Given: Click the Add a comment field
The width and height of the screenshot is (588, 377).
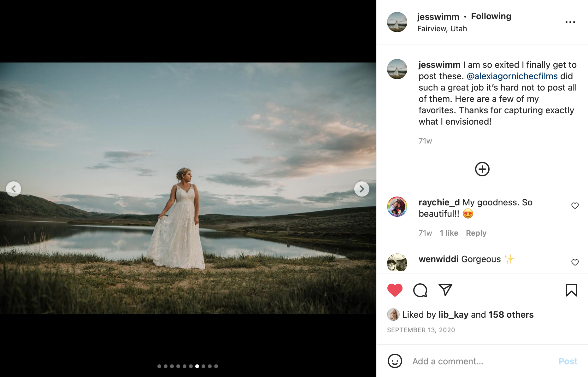Looking at the screenshot, I should click(x=481, y=361).
